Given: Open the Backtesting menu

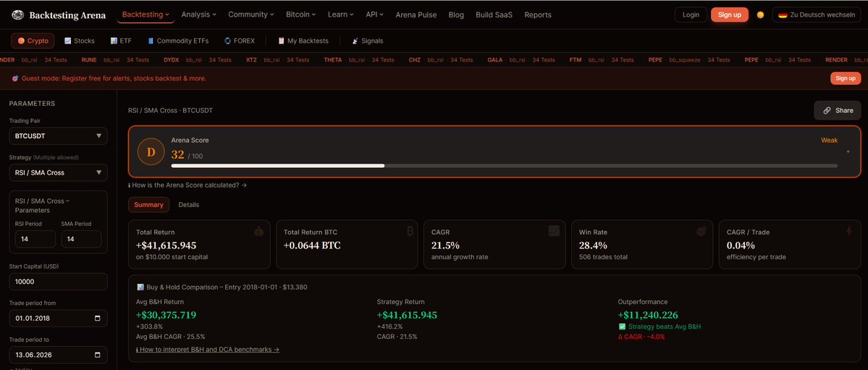Looking at the screenshot, I should point(146,15).
